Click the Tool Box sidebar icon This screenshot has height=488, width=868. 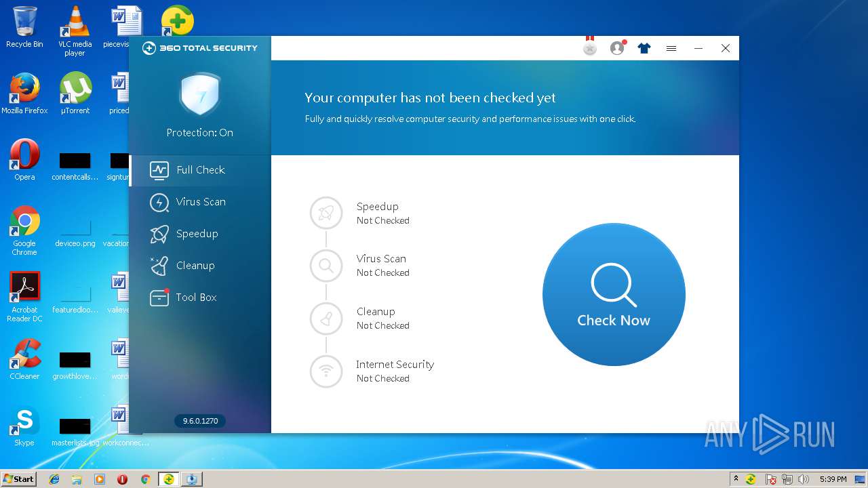(159, 298)
